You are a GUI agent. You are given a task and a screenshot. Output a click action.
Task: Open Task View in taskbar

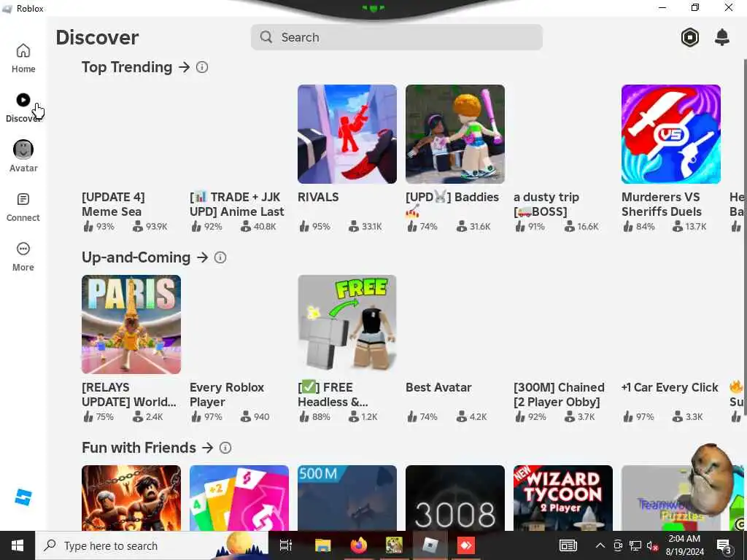pyautogui.click(x=285, y=545)
